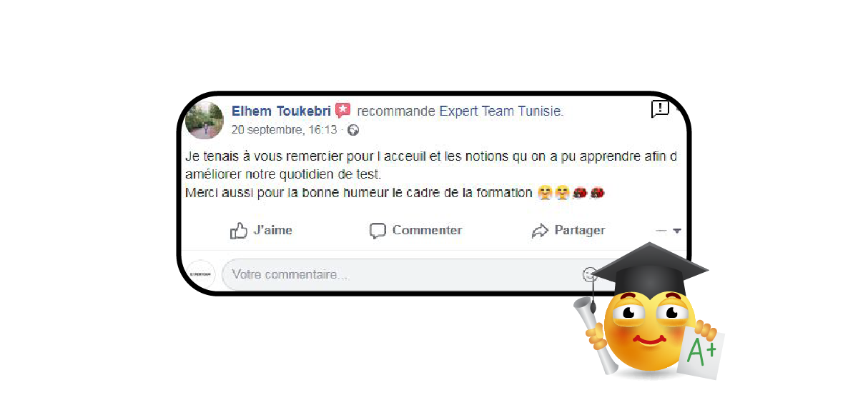
Task: Click the Partager share arrow icon
Action: click(x=539, y=231)
